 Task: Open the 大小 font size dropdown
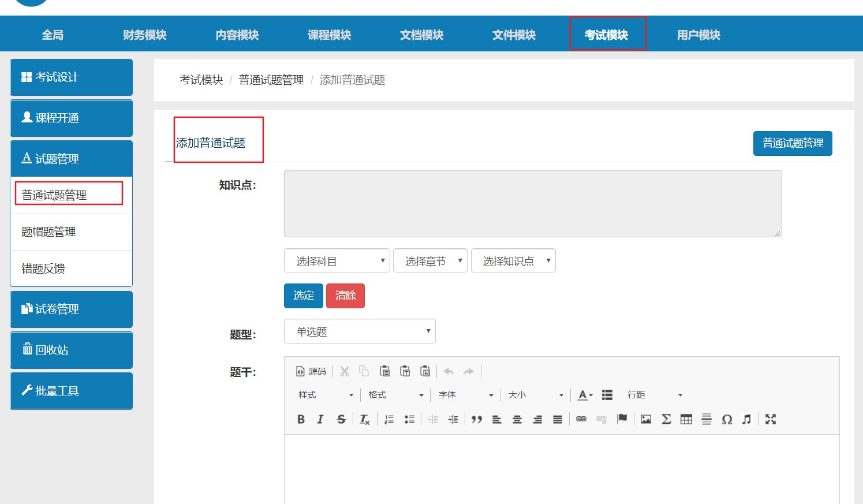pyautogui.click(x=535, y=395)
